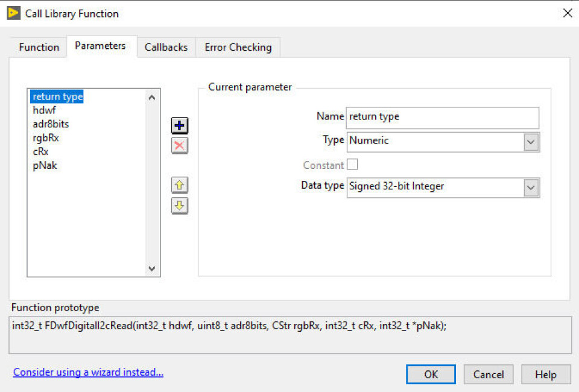Delete the parameter with the red X icon
The height and width of the screenshot is (392, 579).
[x=180, y=145]
